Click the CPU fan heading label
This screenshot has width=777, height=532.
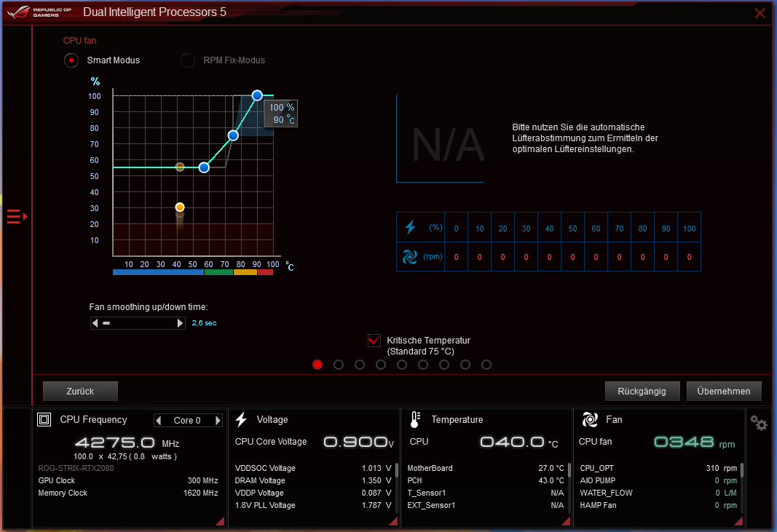[80, 41]
